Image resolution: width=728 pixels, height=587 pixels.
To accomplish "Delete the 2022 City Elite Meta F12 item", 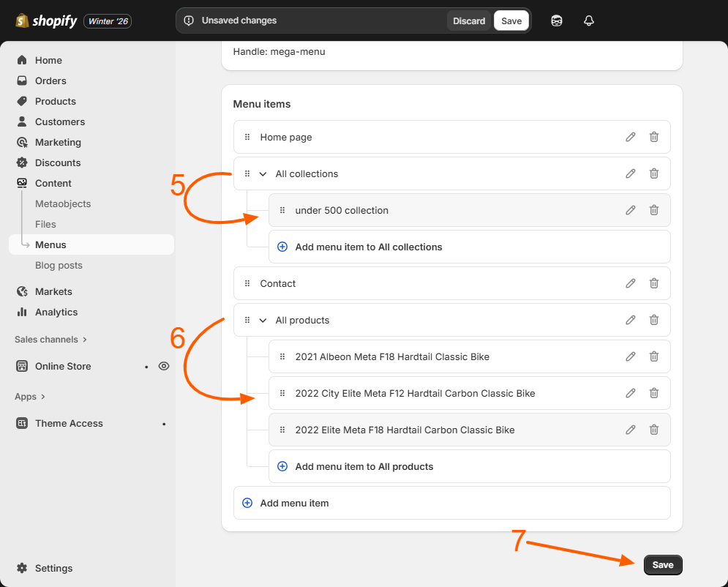I will tap(653, 393).
